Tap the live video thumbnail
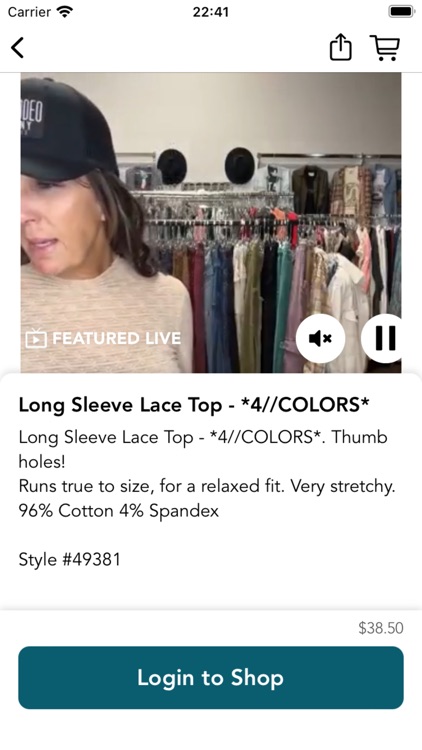The image size is (422, 750). 211,222
